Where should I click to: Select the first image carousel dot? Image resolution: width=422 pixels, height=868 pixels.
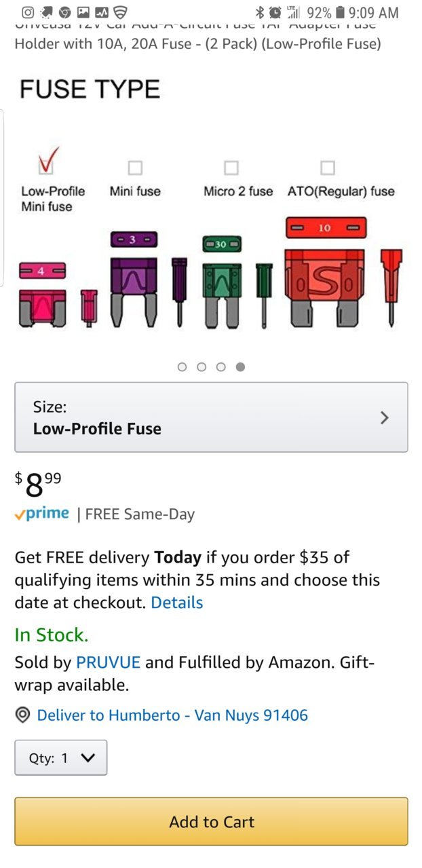[182, 367]
